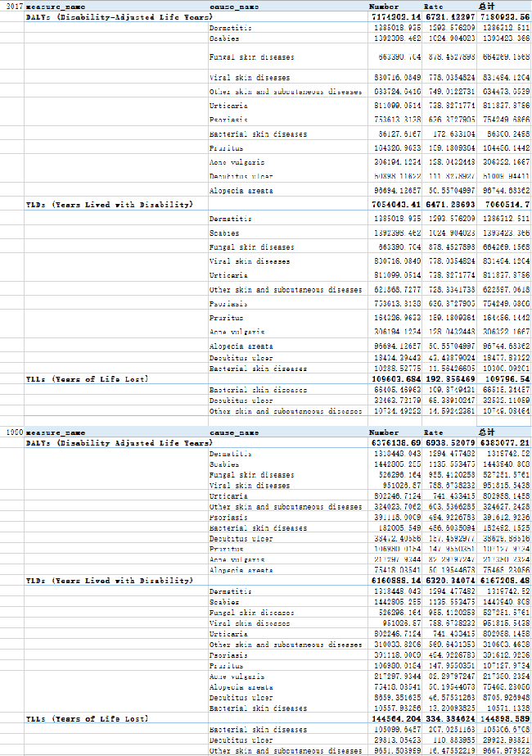Click the bold total 6160888.14
Image resolution: width=532 pixels, height=756 pixels.
pyautogui.click(x=396, y=581)
